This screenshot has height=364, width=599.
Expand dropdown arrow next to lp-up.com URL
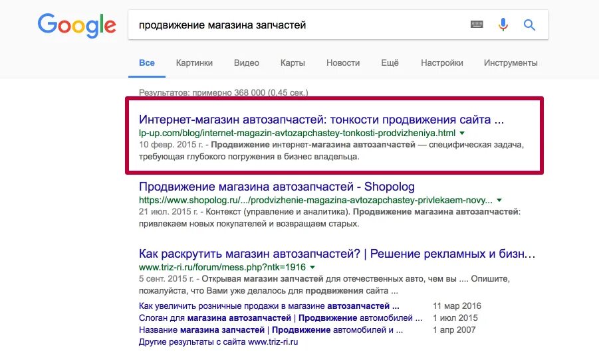pos(462,133)
